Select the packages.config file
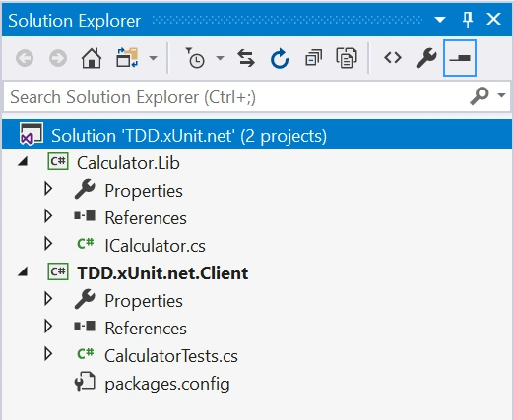 [167, 384]
